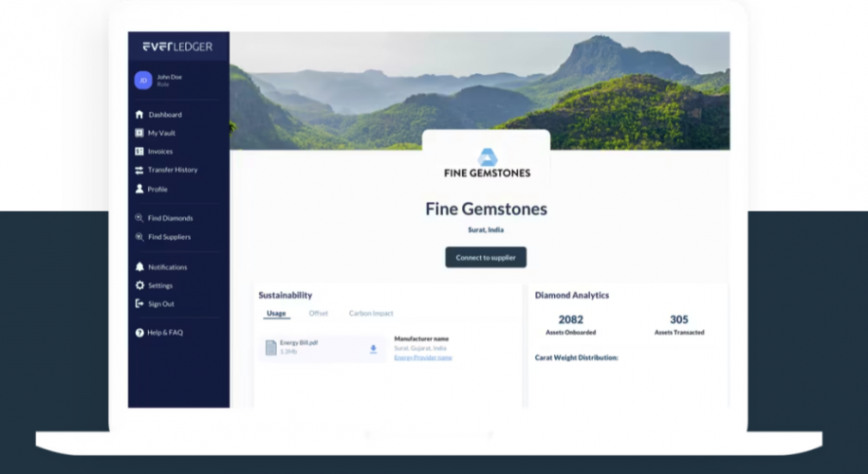Click the Carat Weight Distribution label

click(576, 357)
